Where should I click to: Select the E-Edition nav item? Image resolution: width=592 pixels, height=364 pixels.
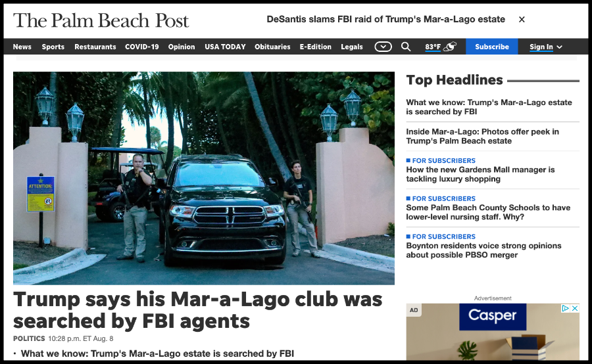tap(315, 47)
